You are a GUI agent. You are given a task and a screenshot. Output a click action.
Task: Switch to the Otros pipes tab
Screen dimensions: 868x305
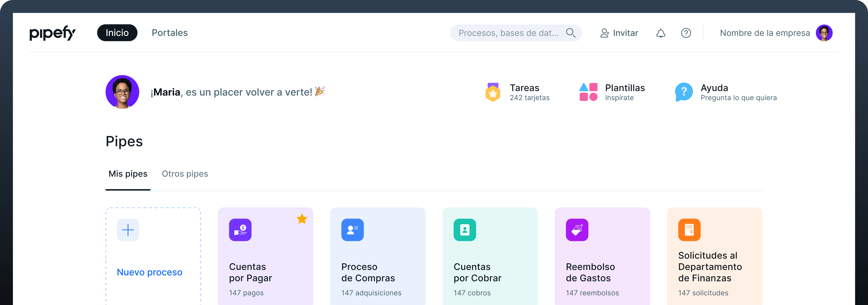pyautogui.click(x=185, y=174)
